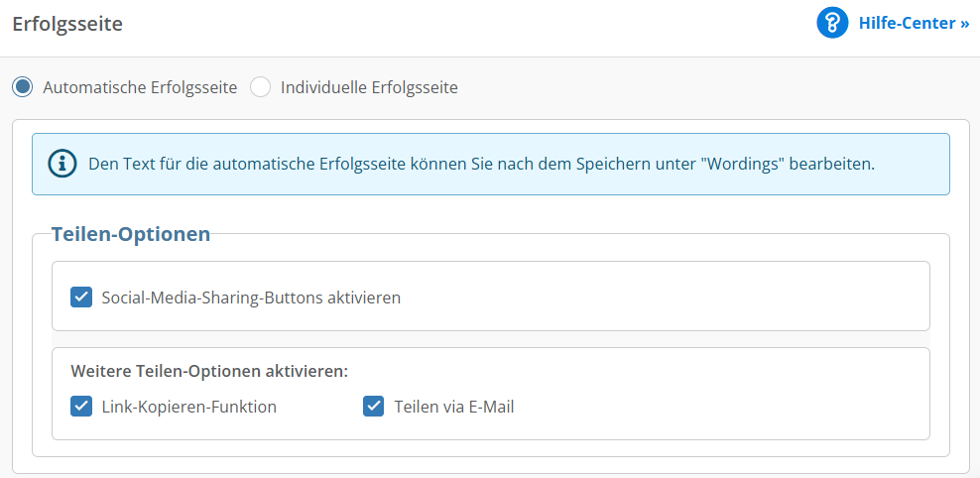
Task: Click the Weitere Teilen-Optionen aktivieren label
Action: pyautogui.click(x=209, y=371)
